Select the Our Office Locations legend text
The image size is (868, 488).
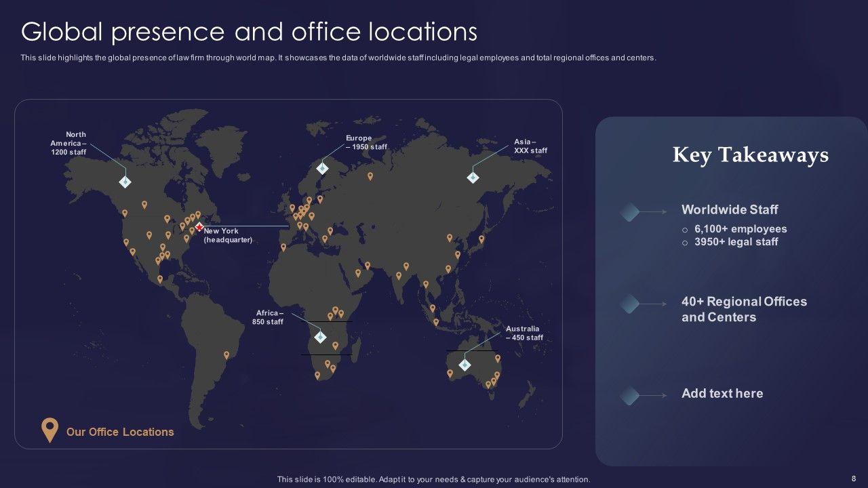pyautogui.click(x=120, y=432)
